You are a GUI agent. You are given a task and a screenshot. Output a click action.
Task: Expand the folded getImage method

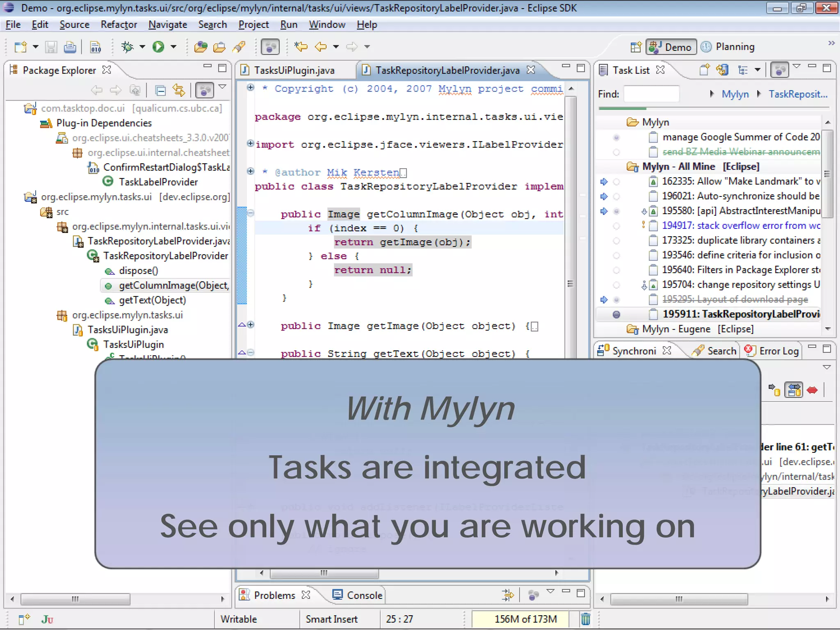coord(251,325)
